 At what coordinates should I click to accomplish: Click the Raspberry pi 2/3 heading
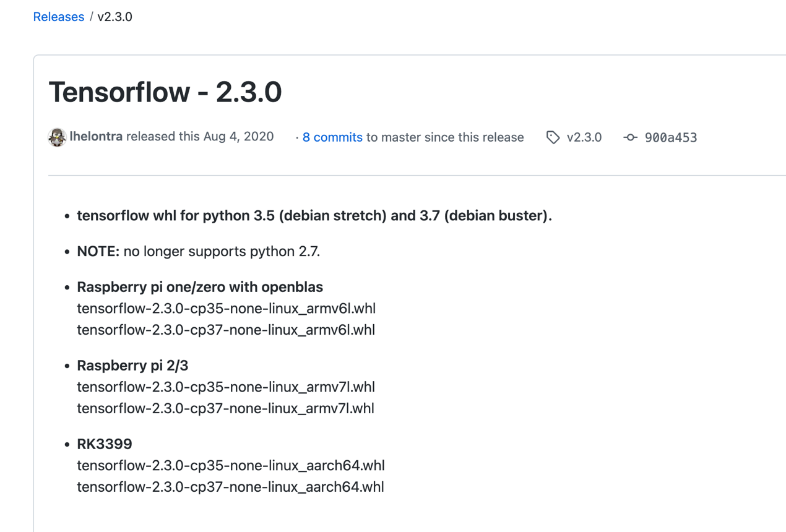pos(132,366)
